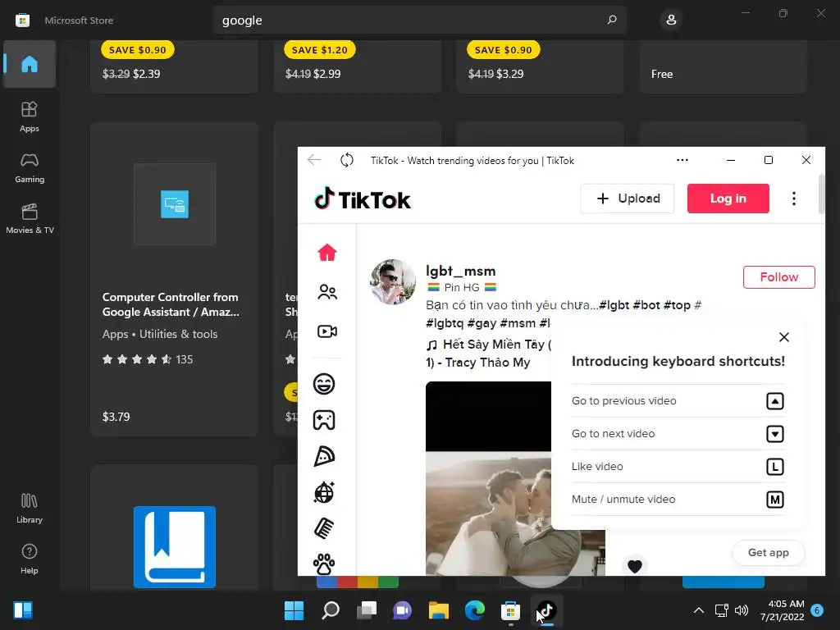Image resolution: width=840 pixels, height=630 pixels.
Task: Open the Gaming section in Microsoft Store
Action: 30,167
